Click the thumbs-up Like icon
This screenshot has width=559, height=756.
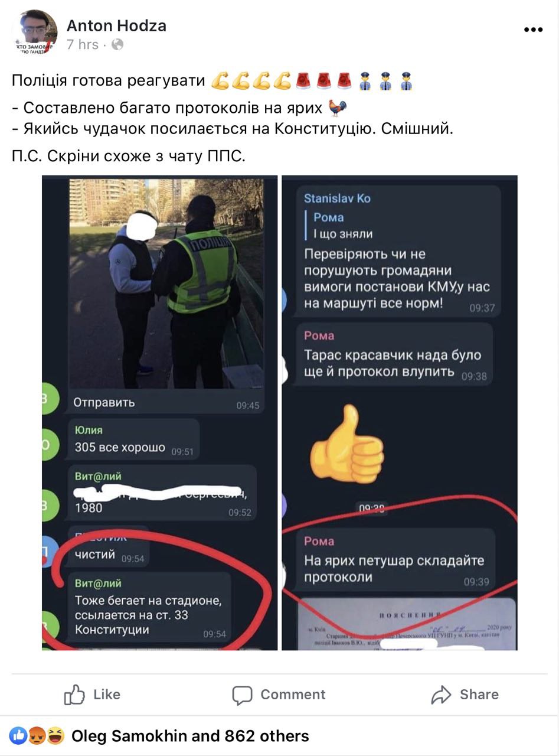74,695
